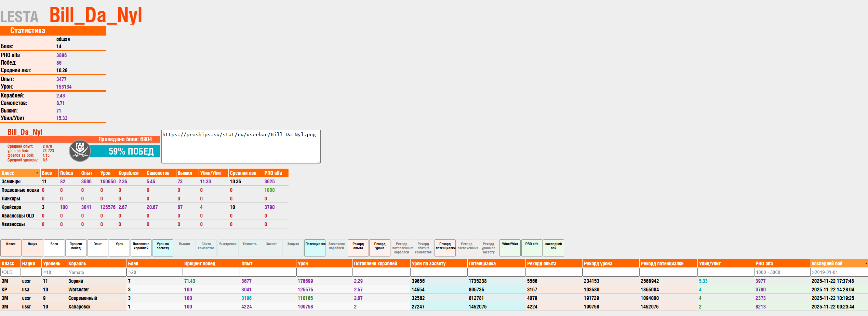Sort ships table by Рекорд урона
Viewport: 868px width, 316px height.
coord(610,264)
